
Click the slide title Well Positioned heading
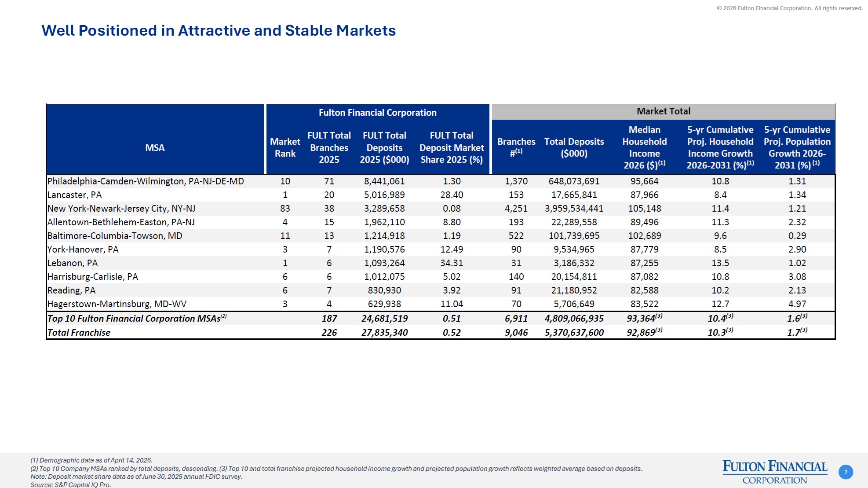pos(219,30)
